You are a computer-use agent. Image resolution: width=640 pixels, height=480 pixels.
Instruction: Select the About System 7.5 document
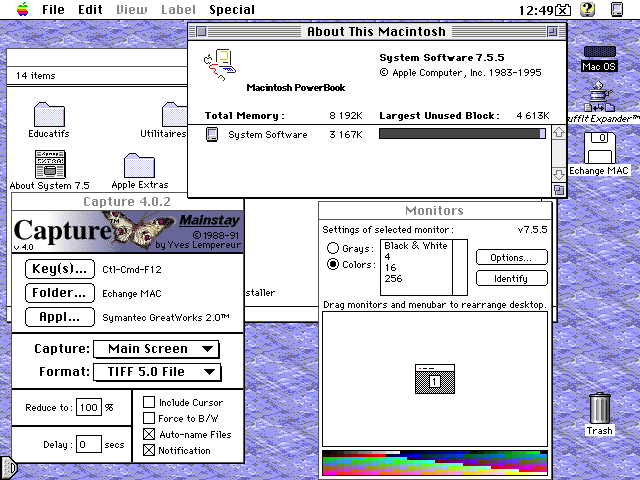point(50,164)
